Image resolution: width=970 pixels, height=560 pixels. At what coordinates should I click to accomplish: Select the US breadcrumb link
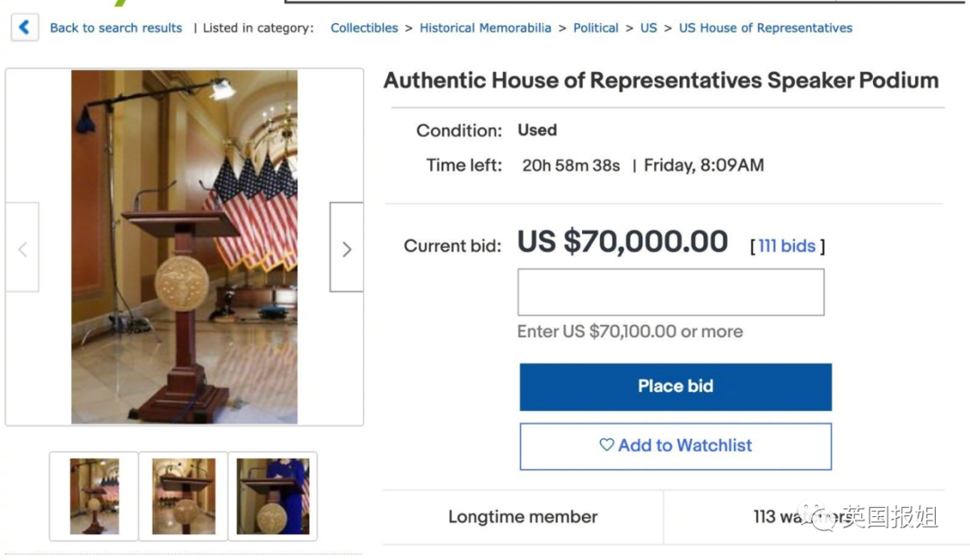click(648, 28)
